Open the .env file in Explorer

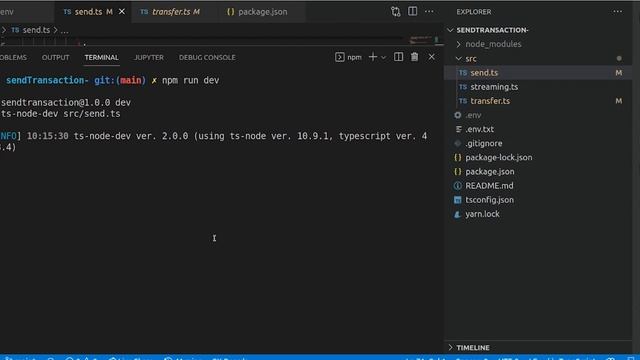coord(538,115)
